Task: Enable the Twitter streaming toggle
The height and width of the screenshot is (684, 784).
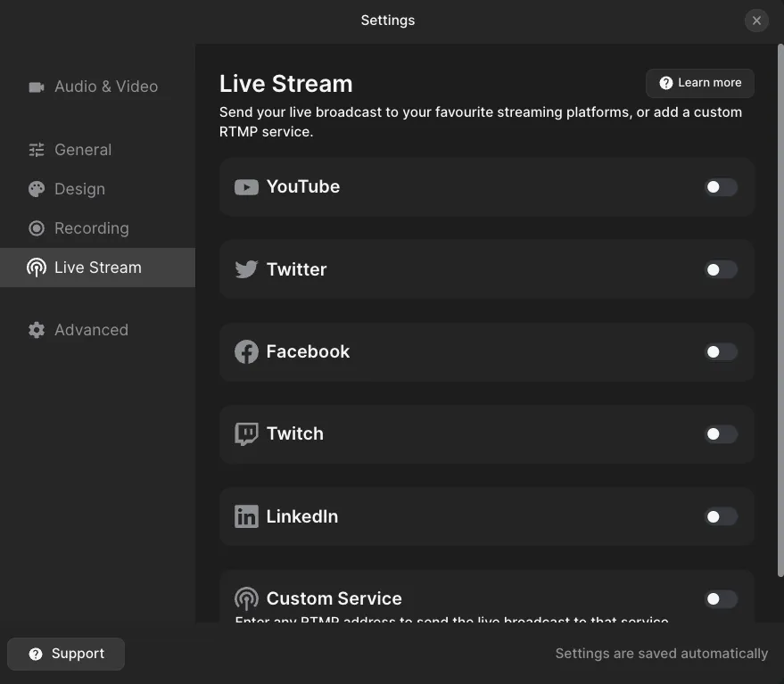Action: click(x=721, y=270)
